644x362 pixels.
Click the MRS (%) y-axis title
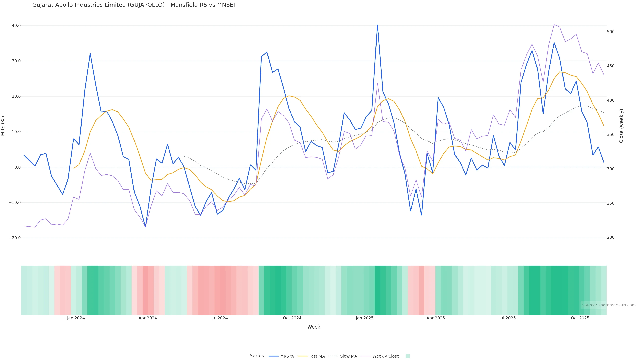3,126
